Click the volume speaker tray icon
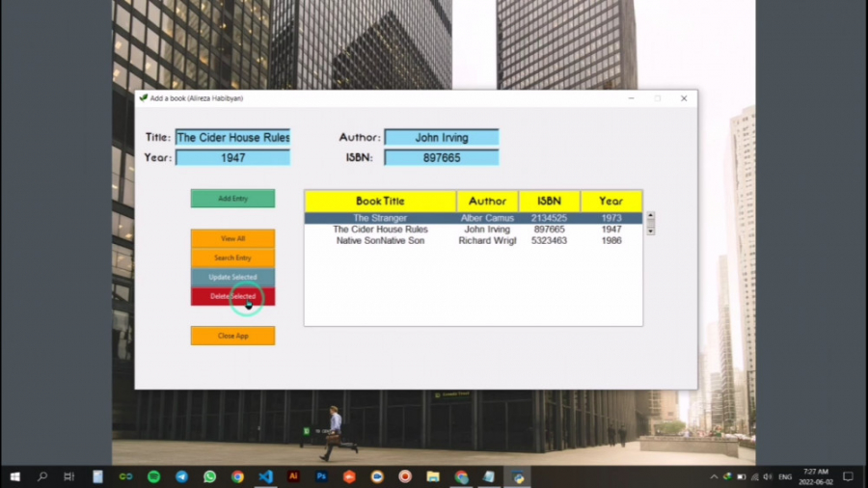The width and height of the screenshot is (868, 488). tap(768, 476)
